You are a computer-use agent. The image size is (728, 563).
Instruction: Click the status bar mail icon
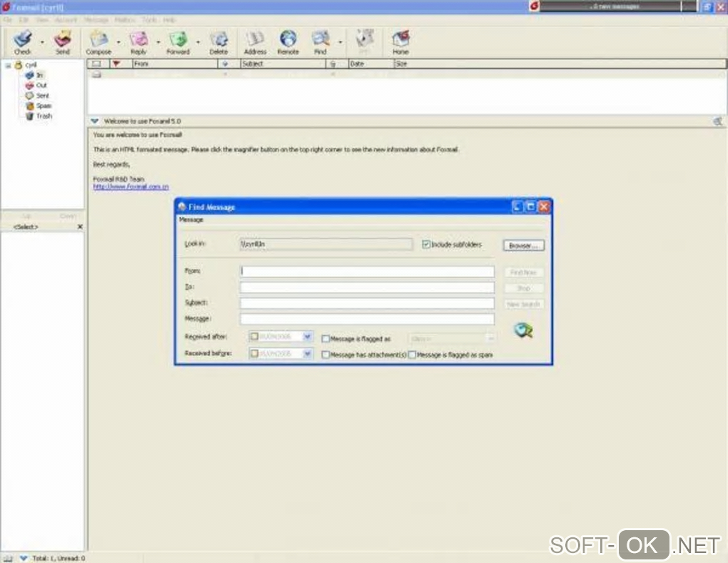[x=8, y=558]
